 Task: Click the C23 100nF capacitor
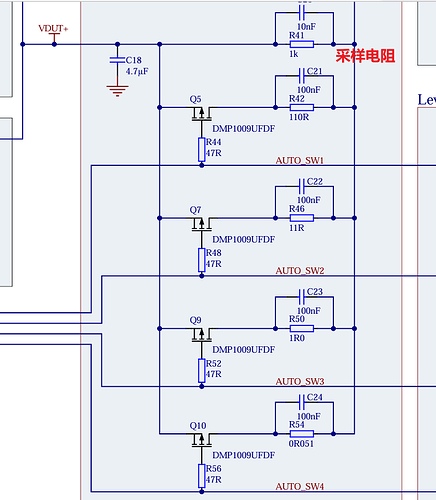(x=302, y=297)
